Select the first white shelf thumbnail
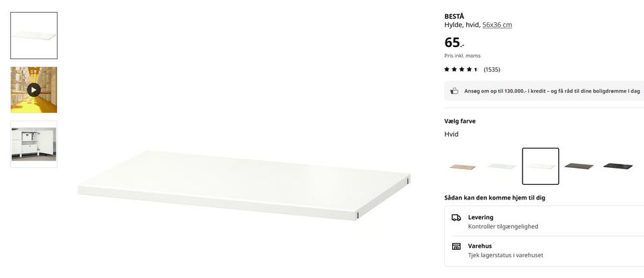Image resolution: width=644 pixels, height=278 pixels. [x=34, y=36]
